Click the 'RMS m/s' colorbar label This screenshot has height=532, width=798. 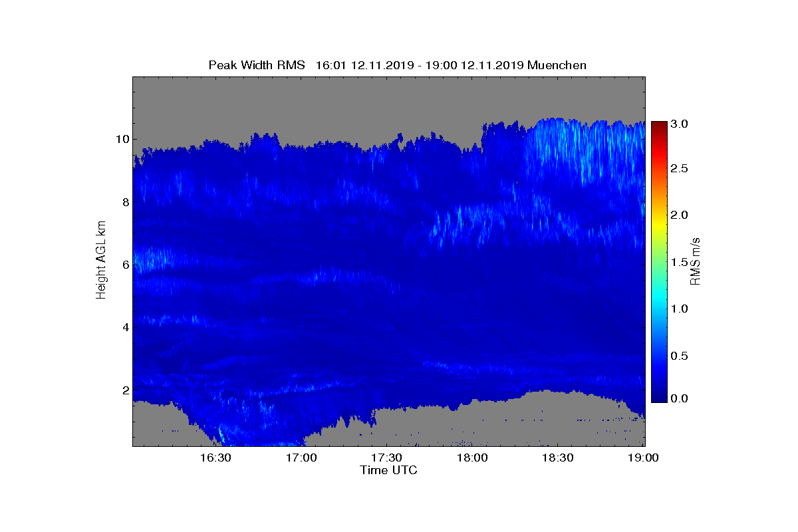coord(696,261)
